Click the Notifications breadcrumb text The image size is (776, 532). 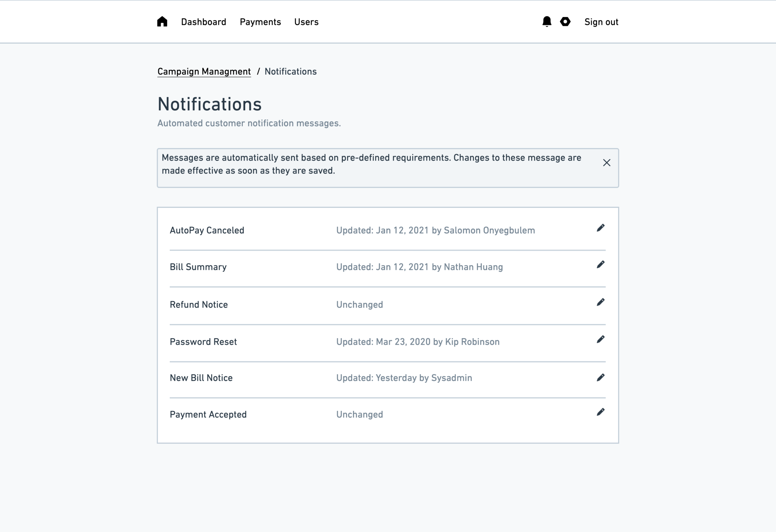pos(290,72)
